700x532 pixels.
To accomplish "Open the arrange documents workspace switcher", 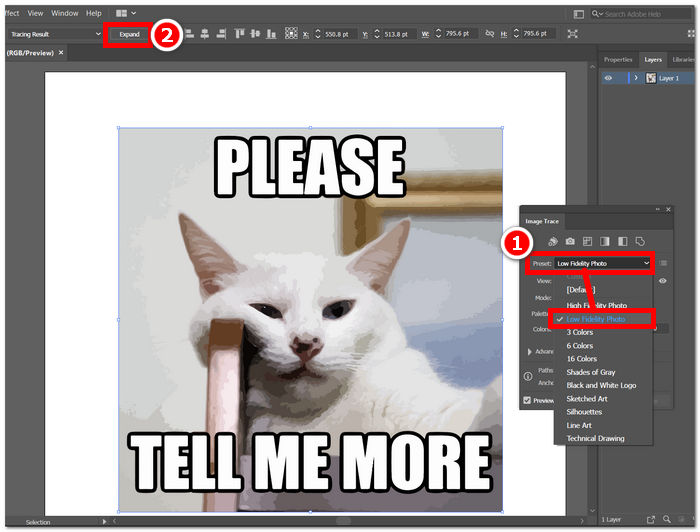I will point(125,13).
